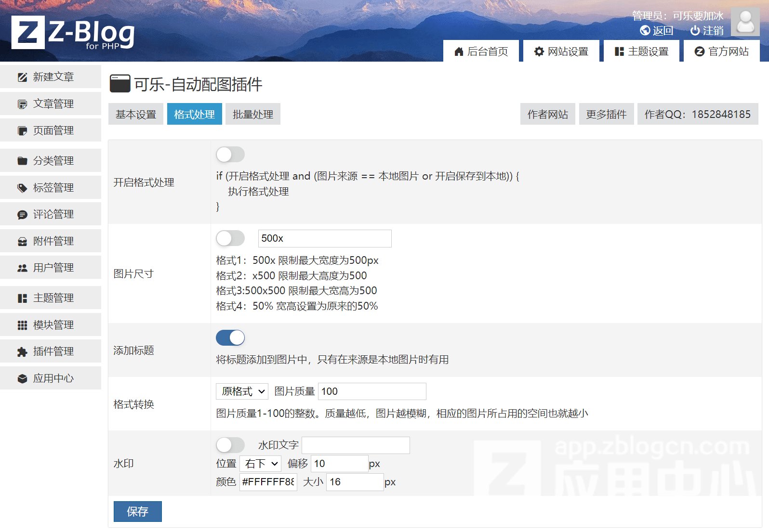
Task: Click the 500x image size field
Action: click(x=325, y=238)
